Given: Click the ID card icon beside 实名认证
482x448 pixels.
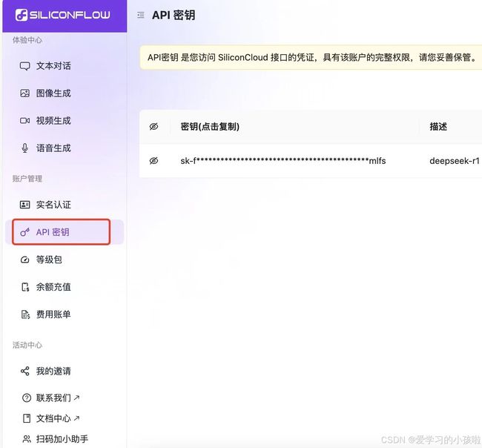Looking at the screenshot, I should tap(24, 205).
